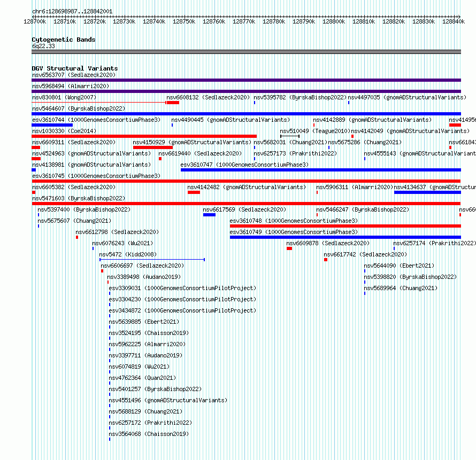The height and width of the screenshot is (460, 476).
Task: Open nsv4142482 gnomAD variant label
Action: (x=247, y=187)
